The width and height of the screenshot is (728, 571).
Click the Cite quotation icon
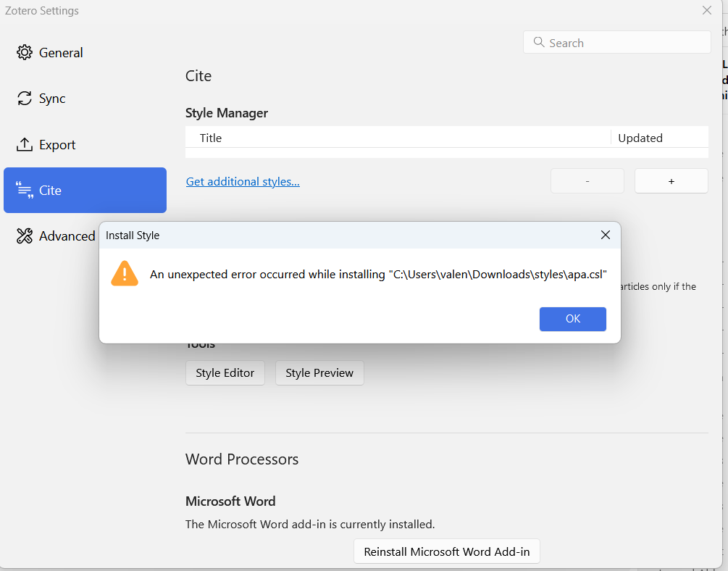click(x=25, y=190)
